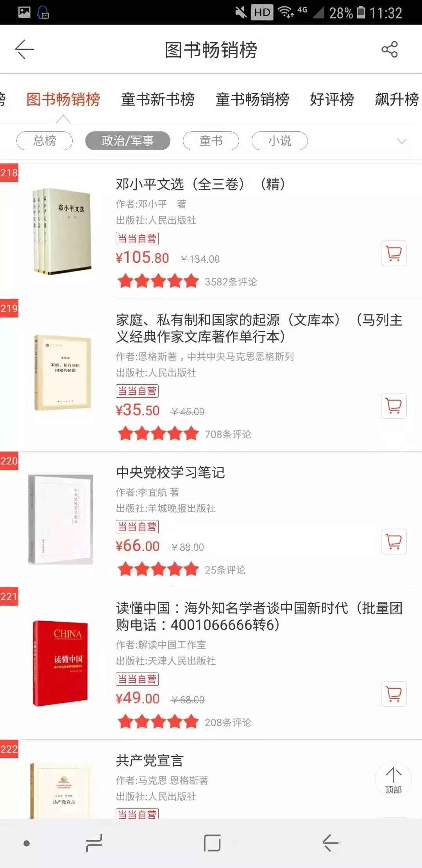This screenshot has height=868, width=422.
Task: Tap Android recent apps navigation icon
Action: point(94,843)
